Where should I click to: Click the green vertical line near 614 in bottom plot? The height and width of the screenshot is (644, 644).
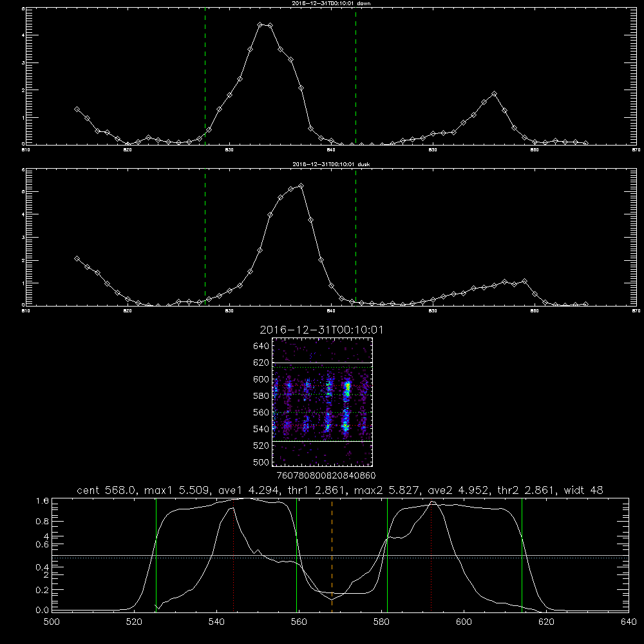[x=522, y=554]
